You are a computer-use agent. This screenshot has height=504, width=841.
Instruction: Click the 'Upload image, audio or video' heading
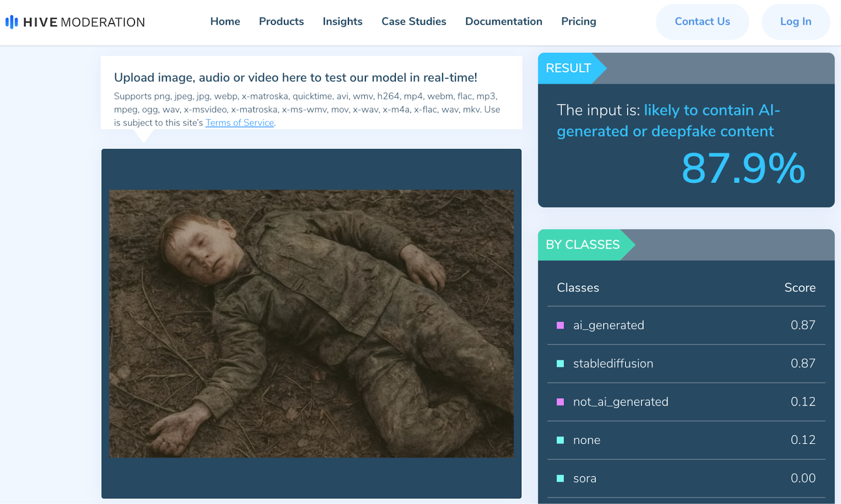pos(295,78)
